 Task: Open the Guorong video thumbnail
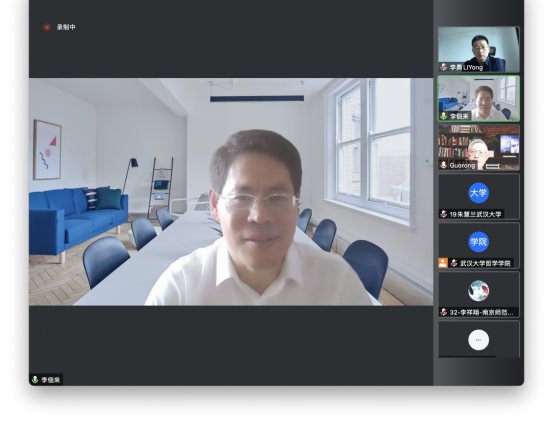coord(479,147)
